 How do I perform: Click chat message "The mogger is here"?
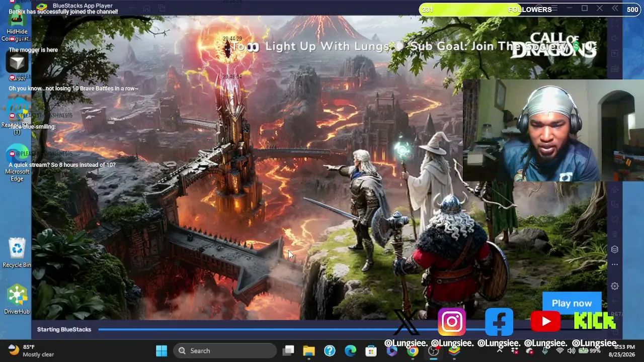(33, 50)
